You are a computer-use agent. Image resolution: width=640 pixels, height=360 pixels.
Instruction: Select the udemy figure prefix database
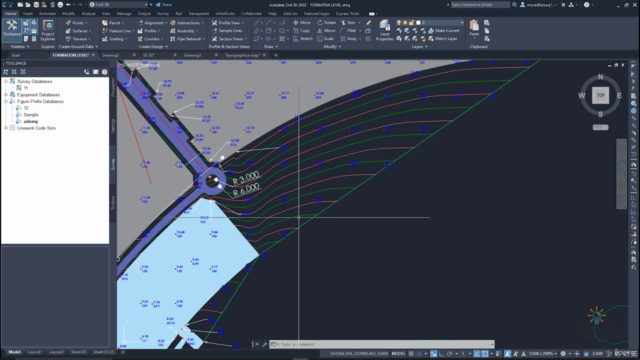[x=31, y=122]
